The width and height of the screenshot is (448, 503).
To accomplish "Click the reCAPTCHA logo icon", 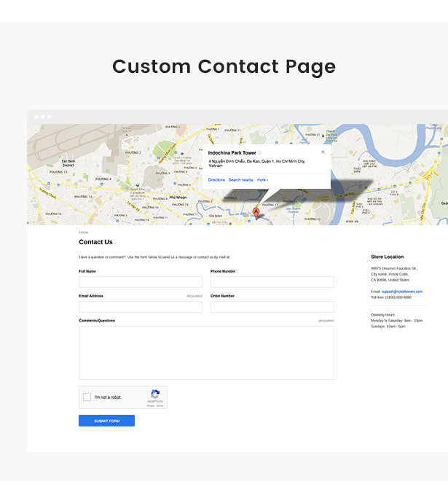I will click(155, 394).
